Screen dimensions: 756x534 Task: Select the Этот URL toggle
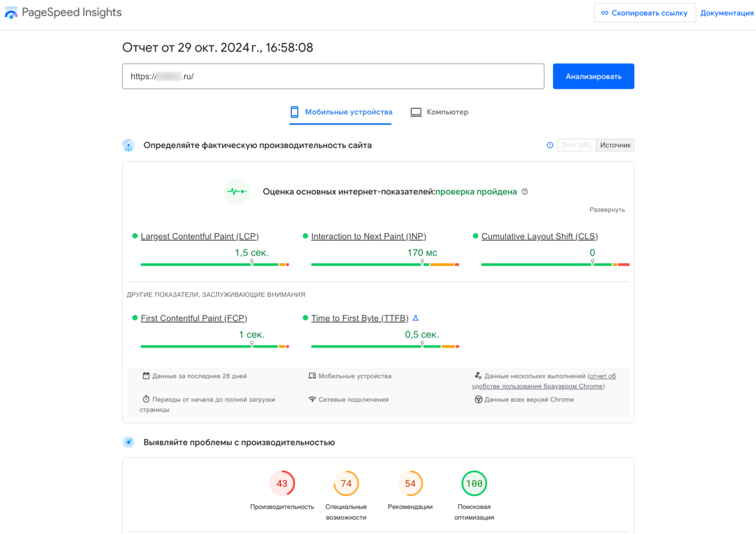[x=576, y=145]
